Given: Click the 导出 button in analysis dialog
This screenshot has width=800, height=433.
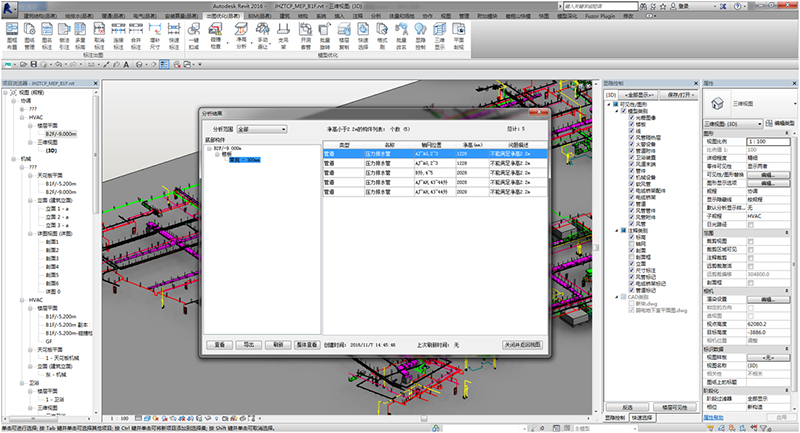Looking at the screenshot, I should click(249, 343).
